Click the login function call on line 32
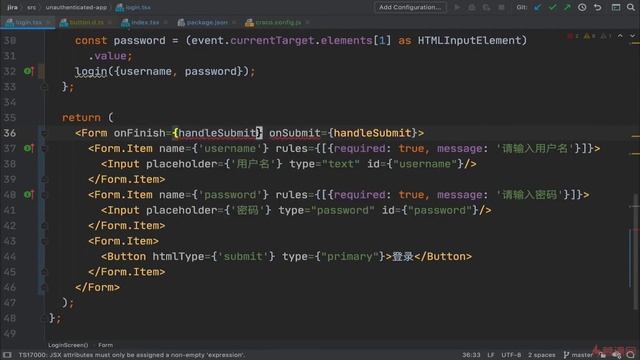Viewport: 640px width, 360px height. coord(91,71)
